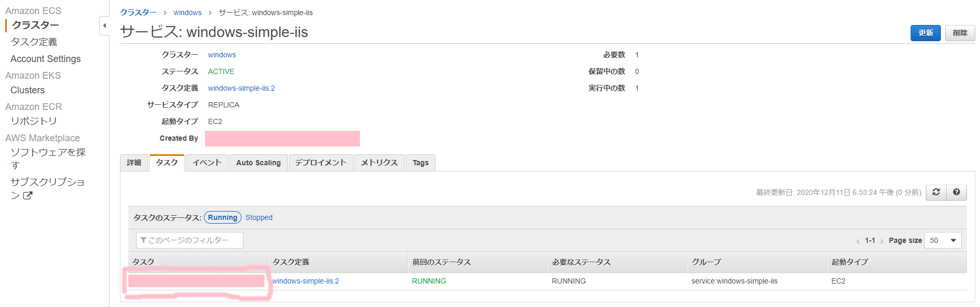Click the 1-1 pagination range text

870,240
